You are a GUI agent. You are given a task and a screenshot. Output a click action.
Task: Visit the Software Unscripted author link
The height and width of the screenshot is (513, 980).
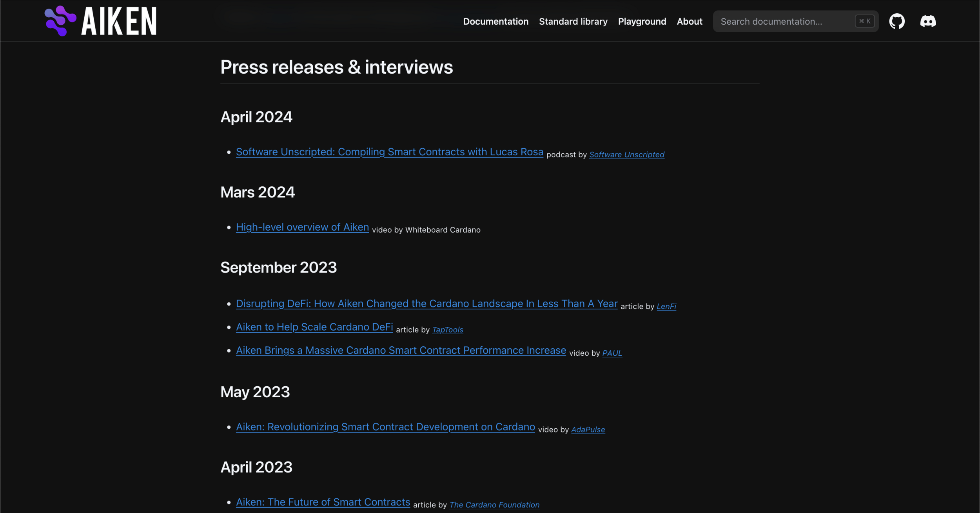[x=626, y=155]
